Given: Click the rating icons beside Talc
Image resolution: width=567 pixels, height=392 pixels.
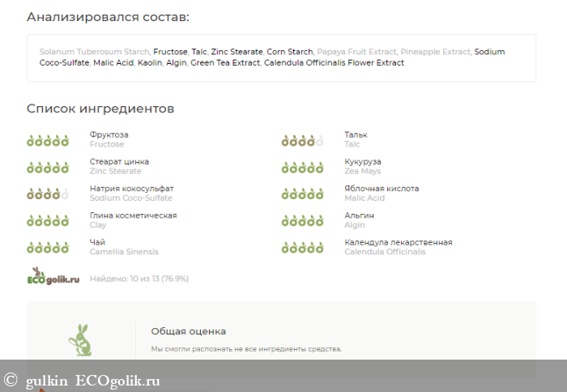Looking at the screenshot, I should (302, 141).
